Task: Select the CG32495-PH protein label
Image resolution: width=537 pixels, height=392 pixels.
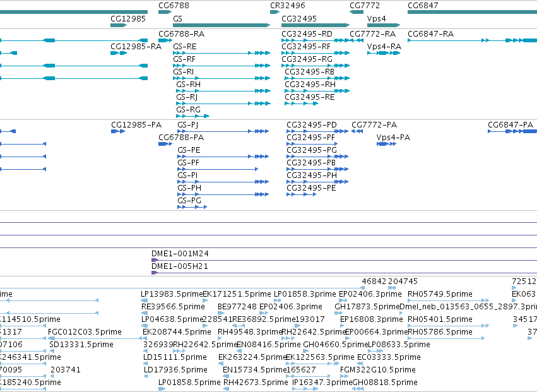Action: point(312,175)
